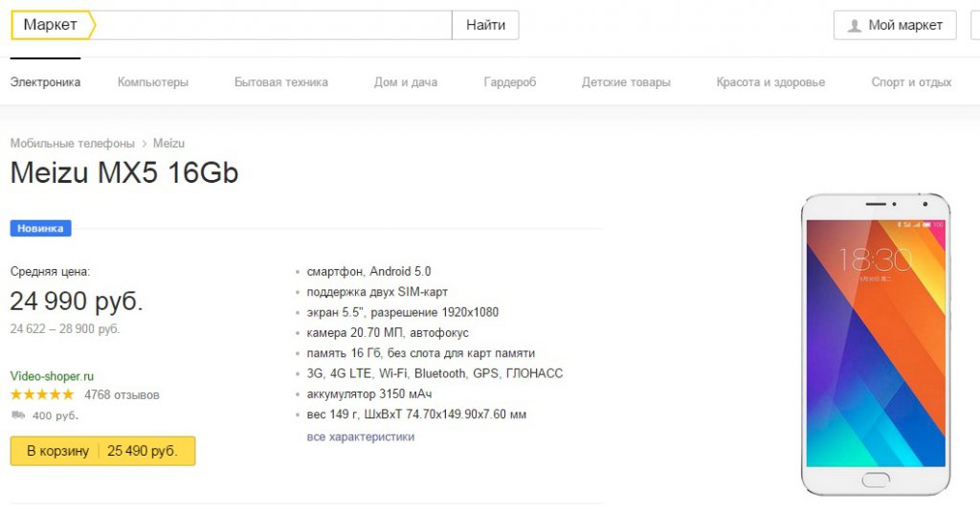The width and height of the screenshot is (980, 515).
Task: Click память 16 Гб spec line
Action: [421, 353]
